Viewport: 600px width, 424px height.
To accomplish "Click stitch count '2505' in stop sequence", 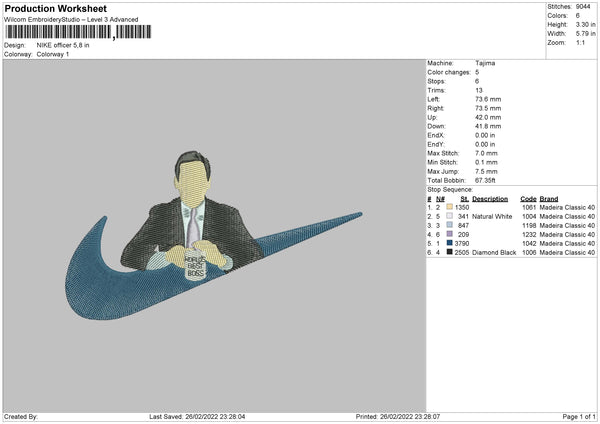I will (462, 253).
